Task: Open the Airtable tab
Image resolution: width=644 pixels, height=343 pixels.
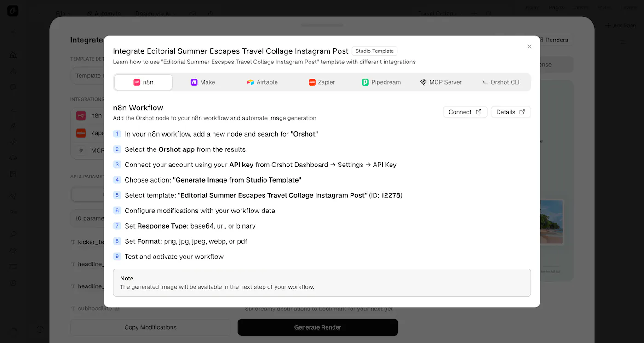Action: point(262,82)
